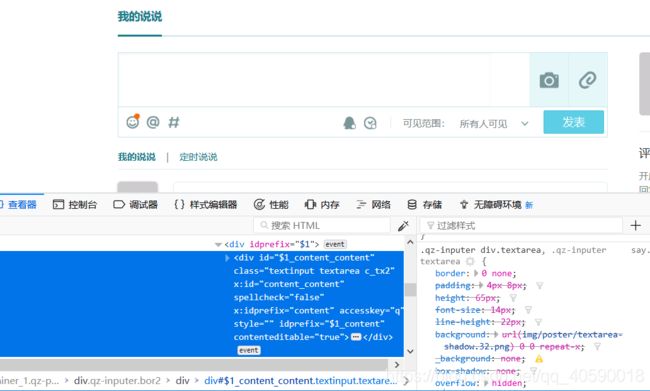Open the 我的说说 link below editor

136,157
